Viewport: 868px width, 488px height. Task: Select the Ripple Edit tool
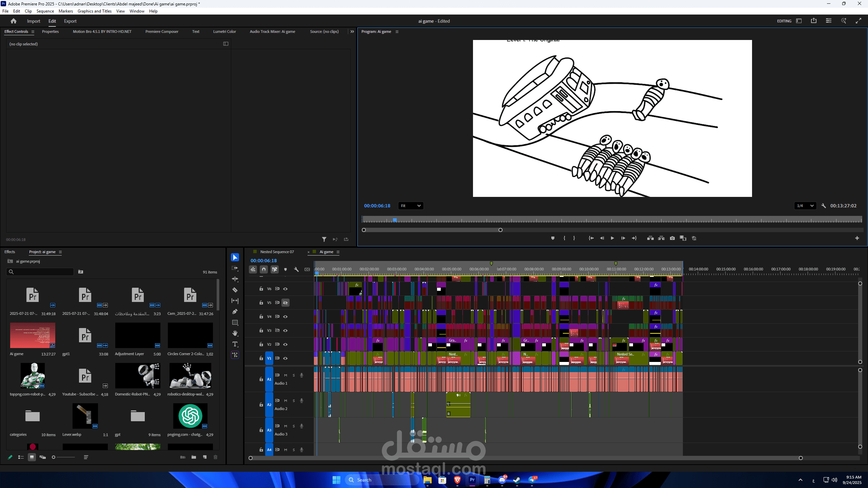click(x=235, y=279)
